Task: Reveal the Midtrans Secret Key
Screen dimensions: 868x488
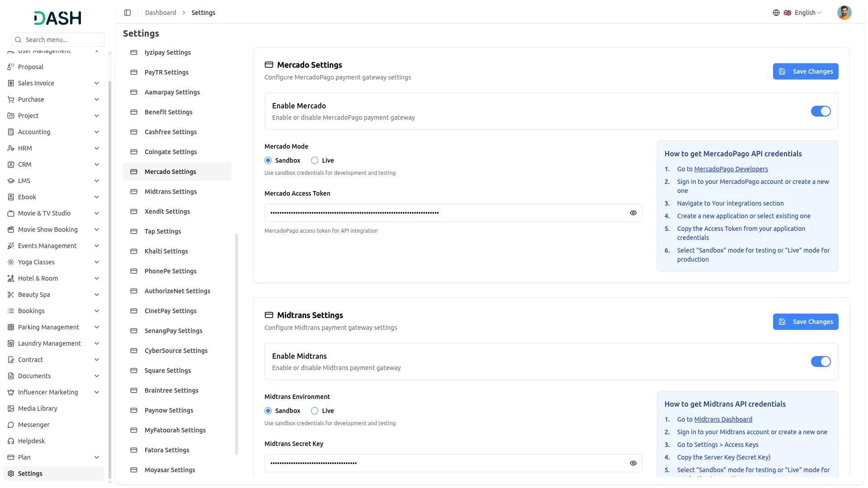Action: tap(633, 463)
